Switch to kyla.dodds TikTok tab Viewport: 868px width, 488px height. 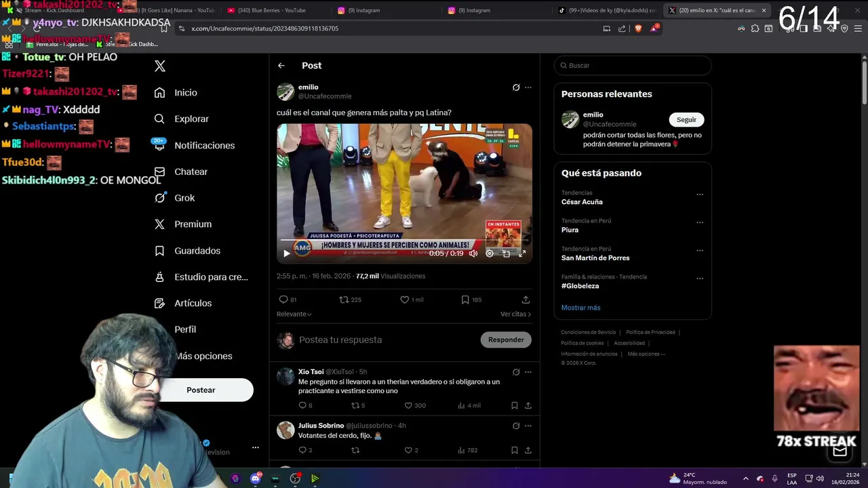(x=607, y=10)
